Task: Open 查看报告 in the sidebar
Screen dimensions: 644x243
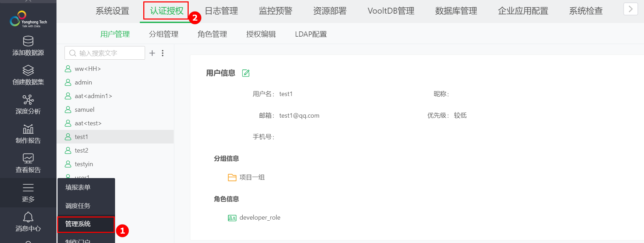Action: pyautogui.click(x=28, y=164)
